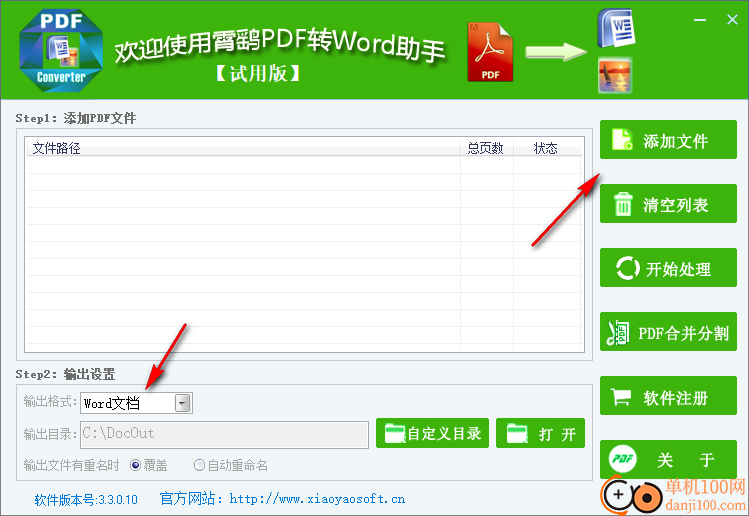Select the 自动重命名 auto-rename radio button

tap(199, 465)
